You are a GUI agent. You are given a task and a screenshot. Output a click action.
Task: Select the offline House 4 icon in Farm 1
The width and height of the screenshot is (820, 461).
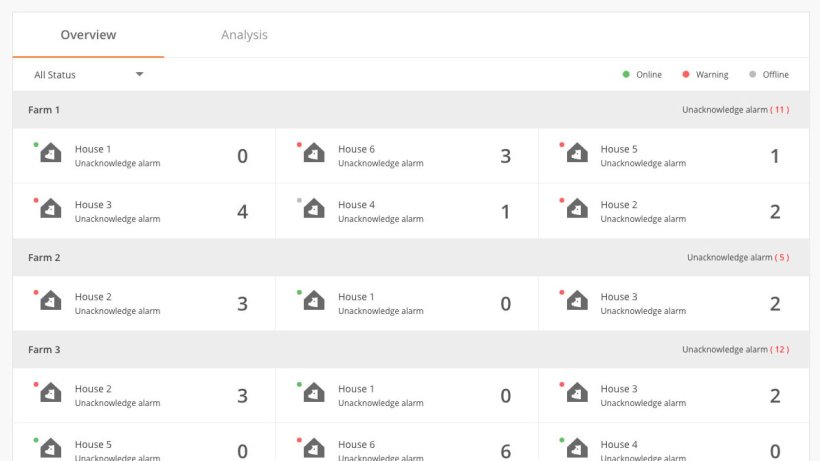314,210
